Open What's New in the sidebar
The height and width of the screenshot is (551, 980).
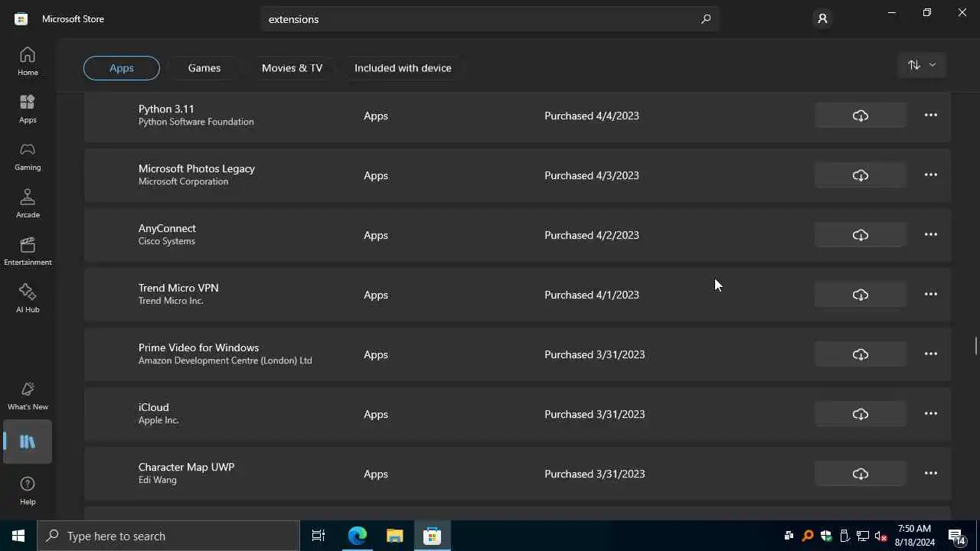(x=28, y=396)
